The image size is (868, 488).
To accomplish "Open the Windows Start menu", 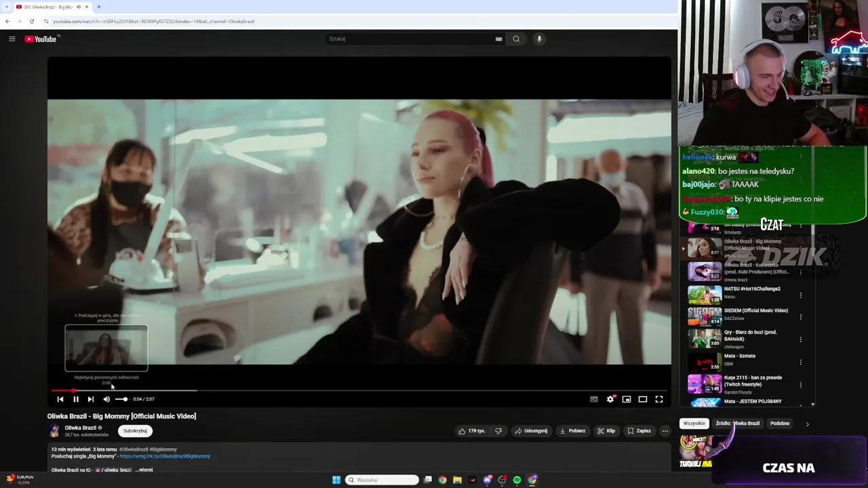I will tap(336, 480).
